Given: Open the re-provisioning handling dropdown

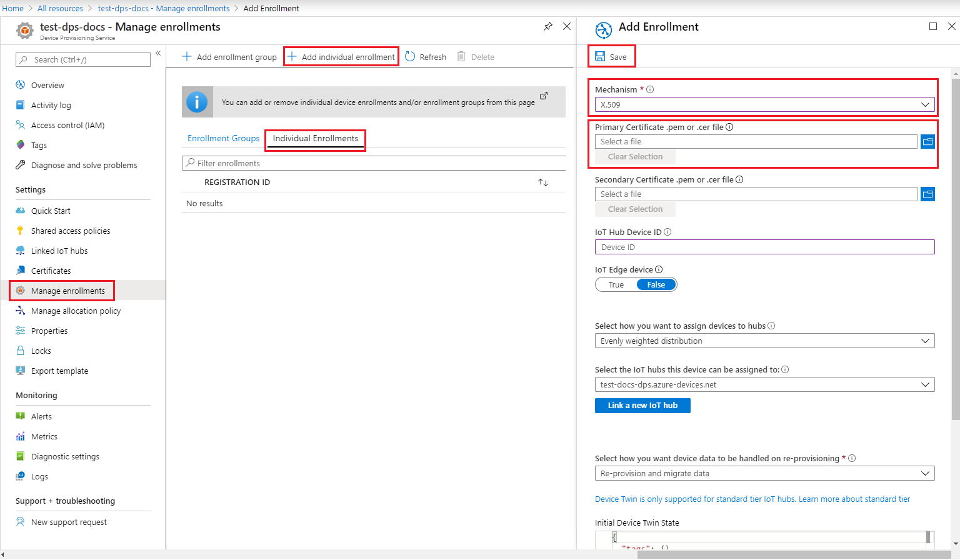Looking at the screenshot, I should pyautogui.click(x=765, y=473).
